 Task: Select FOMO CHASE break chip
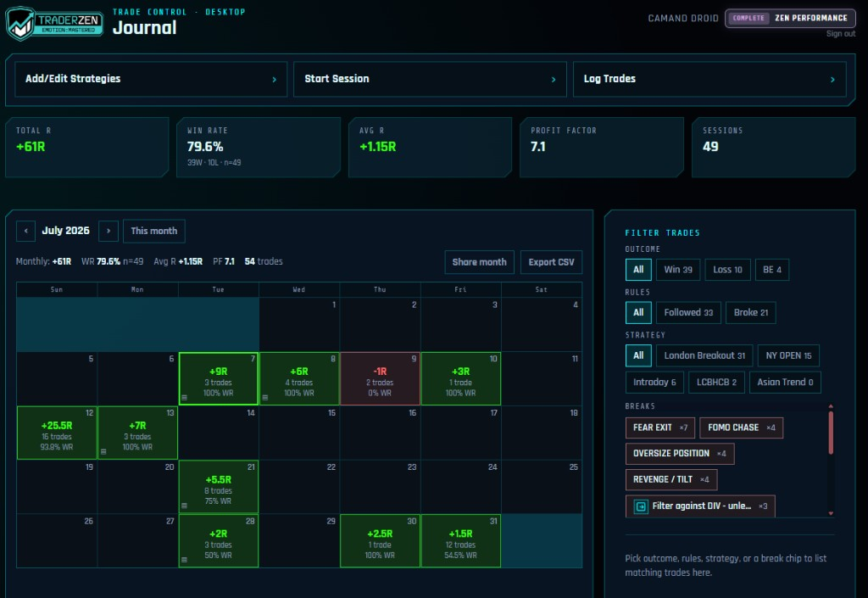pos(741,428)
